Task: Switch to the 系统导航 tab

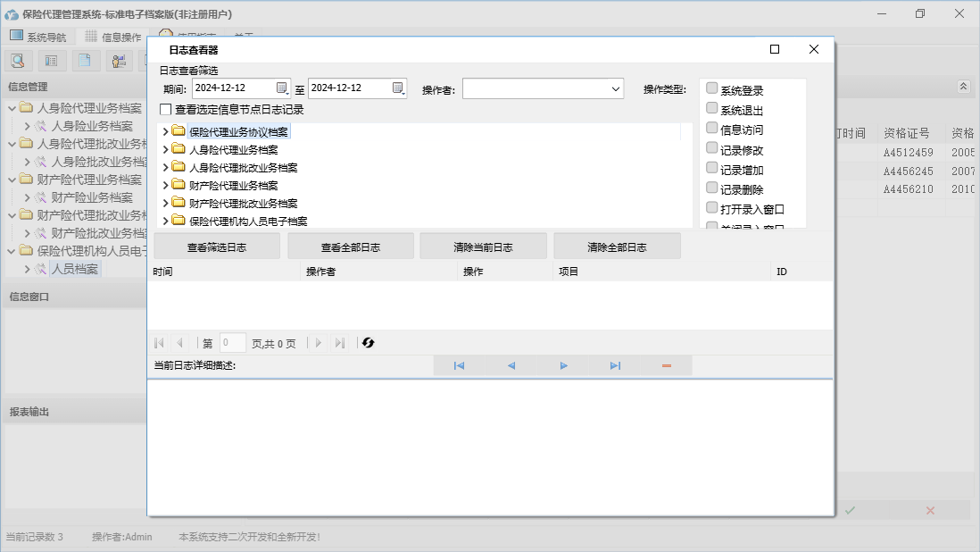Action: (38, 37)
